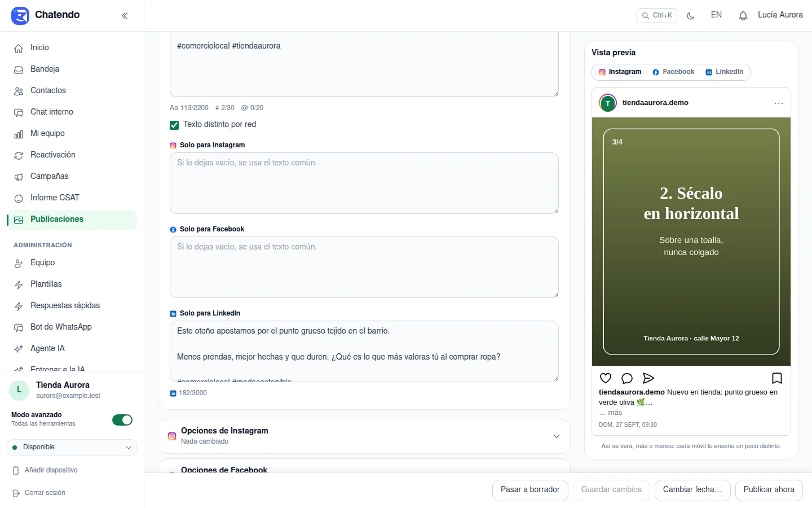This screenshot has width=812, height=508.
Task: Click Solo para LinkedIn text area
Action: pyautogui.click(x=364, y=352)
